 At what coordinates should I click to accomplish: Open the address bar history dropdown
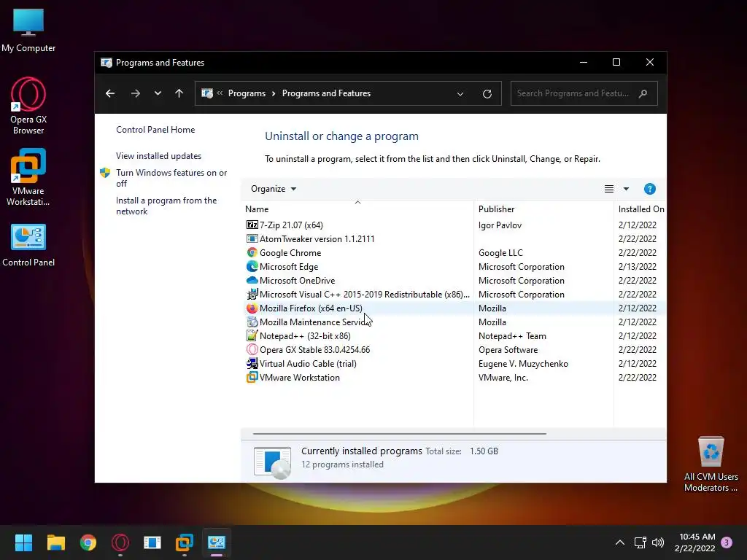pos(460,94)
